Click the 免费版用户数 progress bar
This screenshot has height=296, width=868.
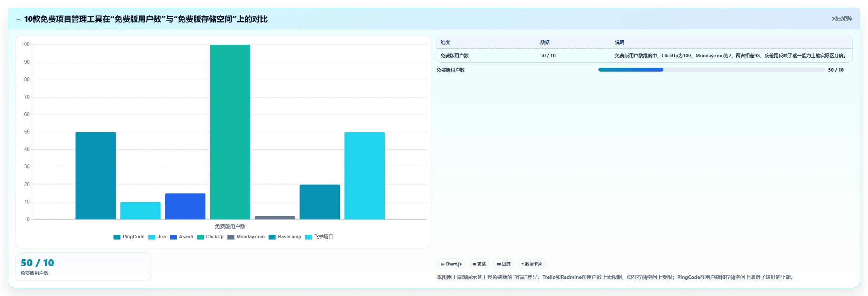pos(711,70)
